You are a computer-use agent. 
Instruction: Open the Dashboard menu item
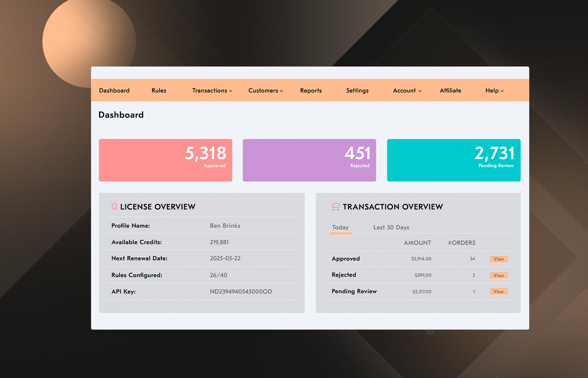click(x=114, y=90)
